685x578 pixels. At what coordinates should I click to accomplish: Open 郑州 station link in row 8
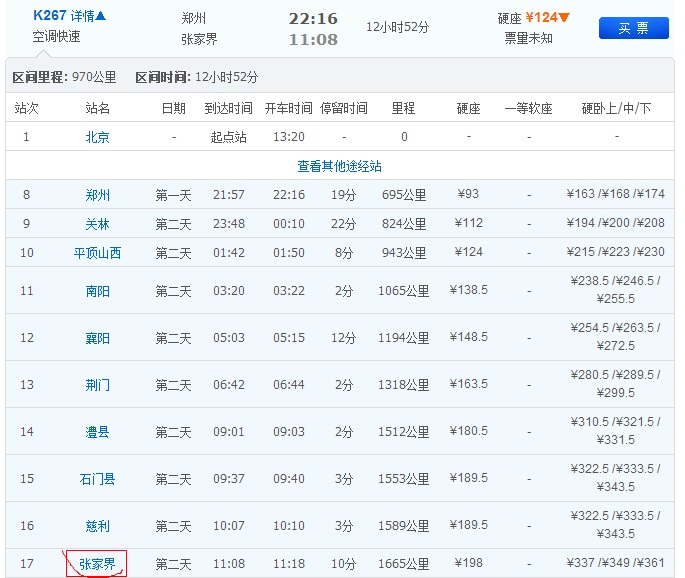coord(97,195)
